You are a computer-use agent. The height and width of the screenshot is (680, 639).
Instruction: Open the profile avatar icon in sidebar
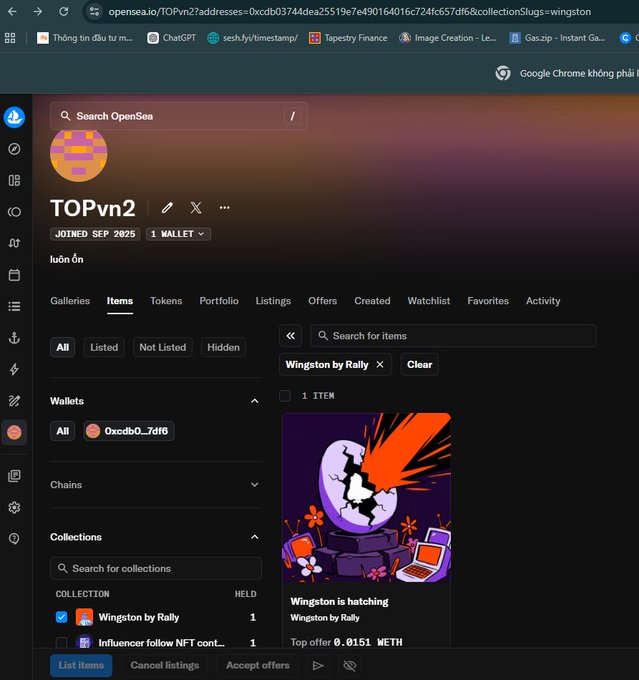point(14,432)
